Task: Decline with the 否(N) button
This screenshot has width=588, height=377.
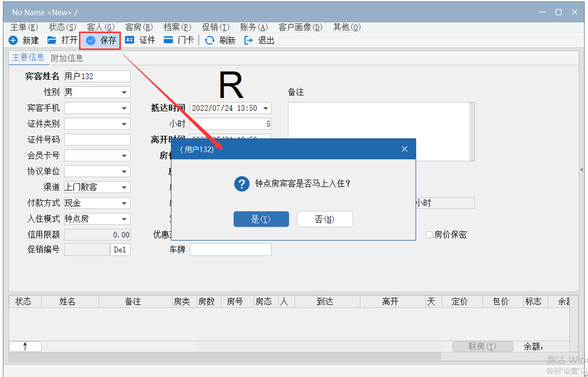Action: [x=325, y=219]
